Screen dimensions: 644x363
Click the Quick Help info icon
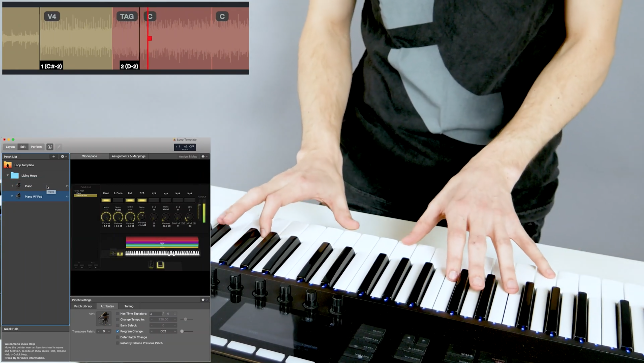[50, 146]
